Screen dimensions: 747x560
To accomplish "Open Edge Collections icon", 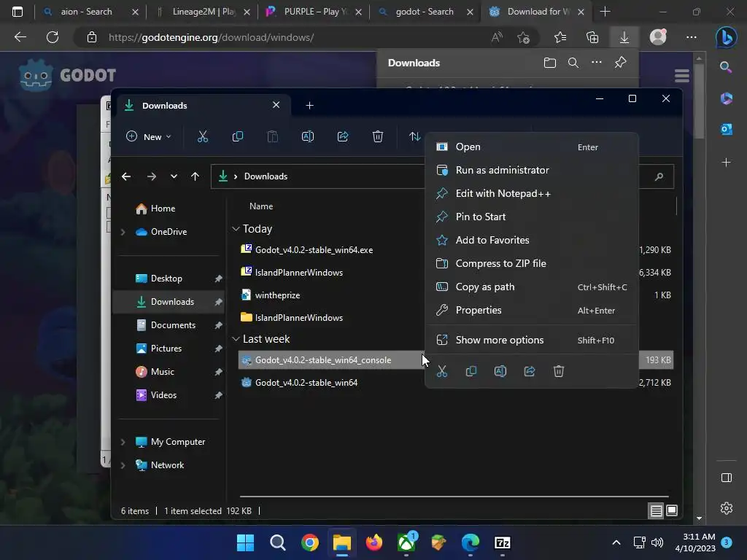I will (x=592, y=37).
